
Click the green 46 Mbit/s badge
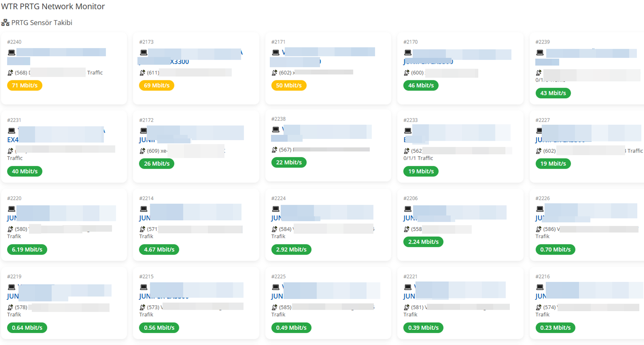point(421,85)
